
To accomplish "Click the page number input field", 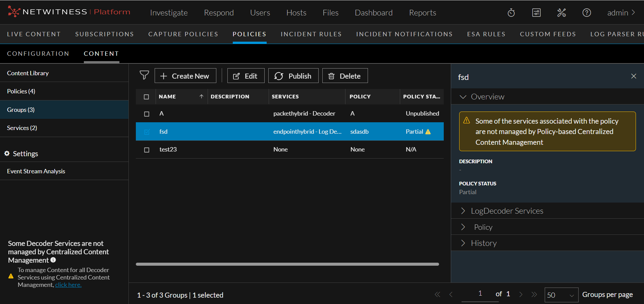I will pos(480,294).
